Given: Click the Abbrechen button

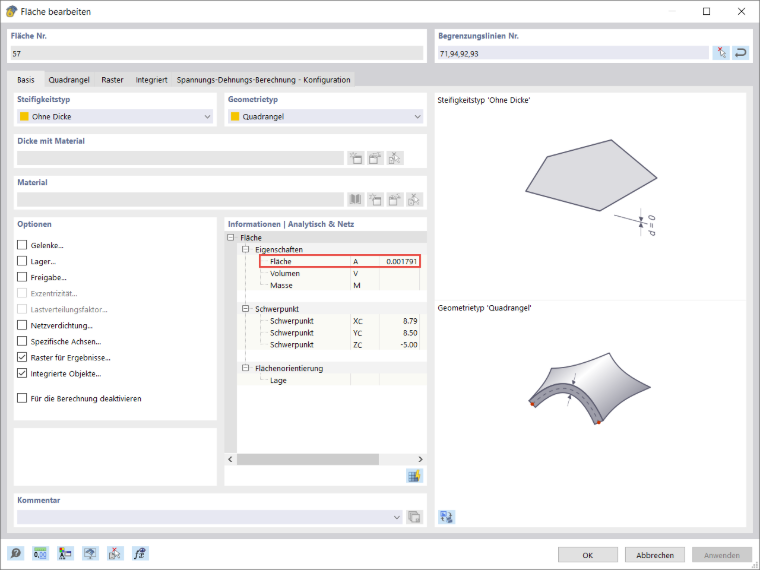Looking at the screenshot, I should (x=655, y=555).
